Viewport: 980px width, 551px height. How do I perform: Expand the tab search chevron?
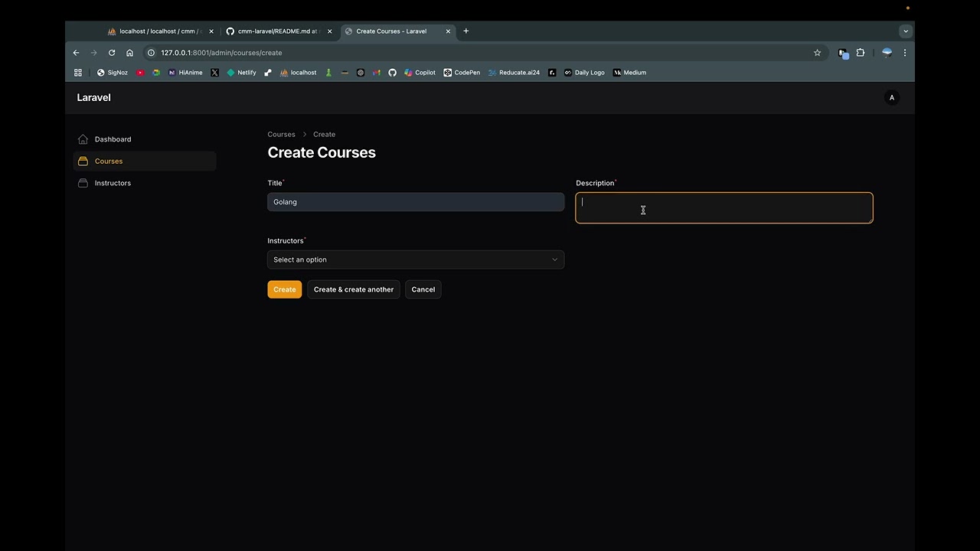tap(906, 31)
